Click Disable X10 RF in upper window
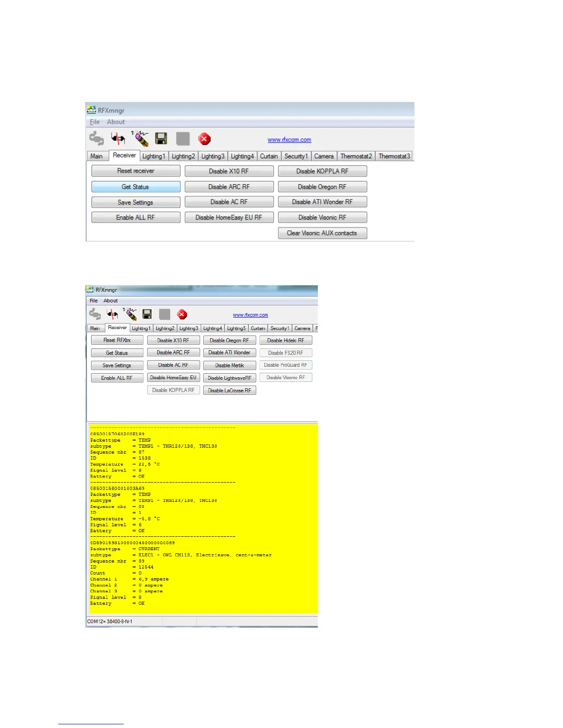The image size is (563, 728). point(229,171)
